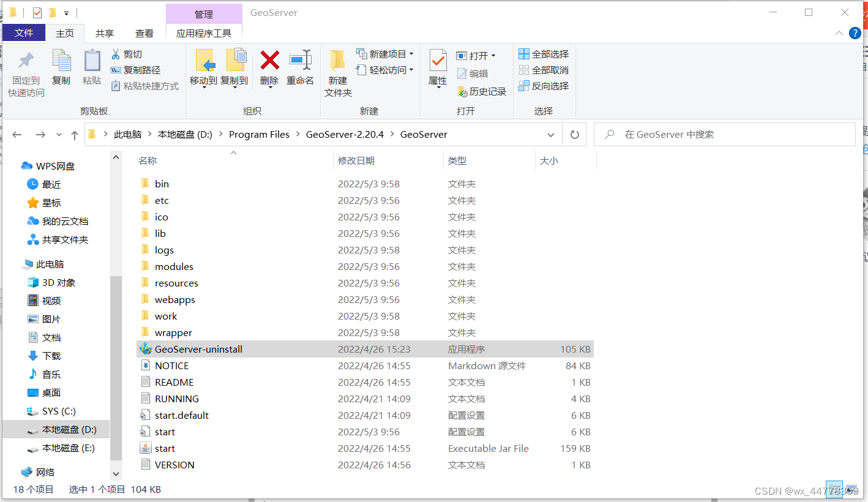Open the Easy Access (轻松访问) dropdown
The image size is (868, 502).
click(x=384, y=70)
